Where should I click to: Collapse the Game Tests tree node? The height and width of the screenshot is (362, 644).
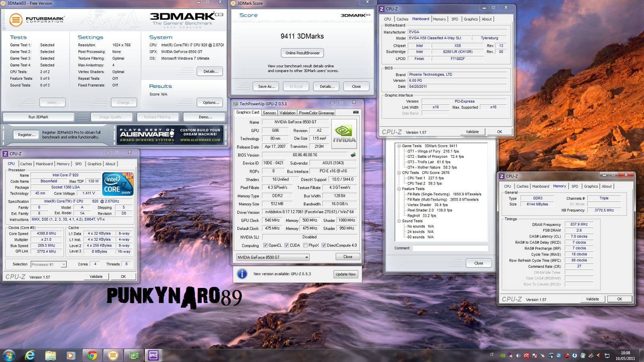coord(399,146)
